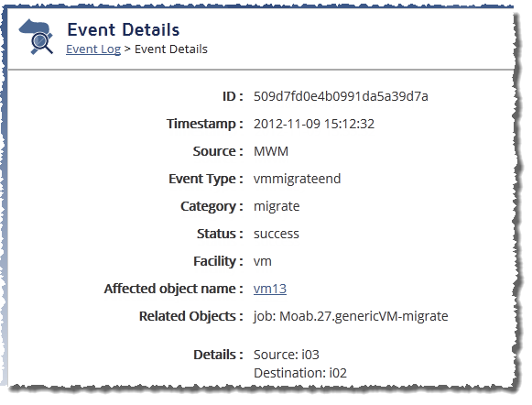Click the Source value MWM
The image size is (532, 405).
coord(271,151)
